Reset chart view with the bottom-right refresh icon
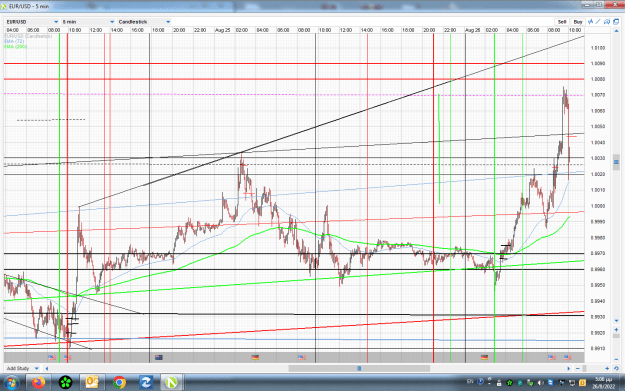625x391 pixels. [x=616, y=369]
